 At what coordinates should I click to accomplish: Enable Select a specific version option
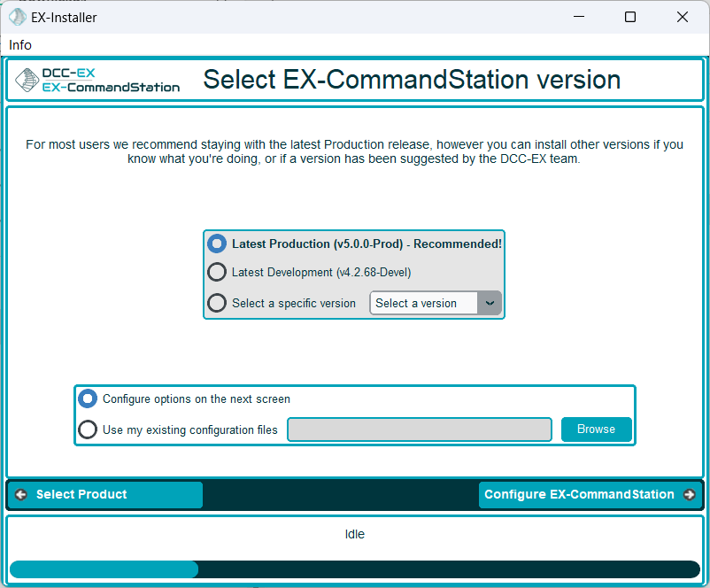click(217, 303)
